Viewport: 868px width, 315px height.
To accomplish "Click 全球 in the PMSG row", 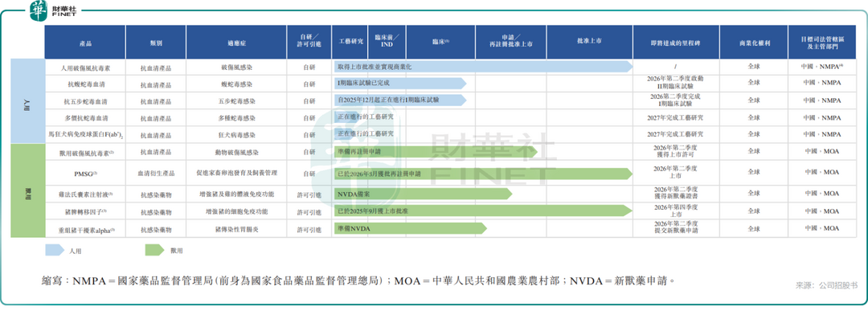I will tap(753, 172).
